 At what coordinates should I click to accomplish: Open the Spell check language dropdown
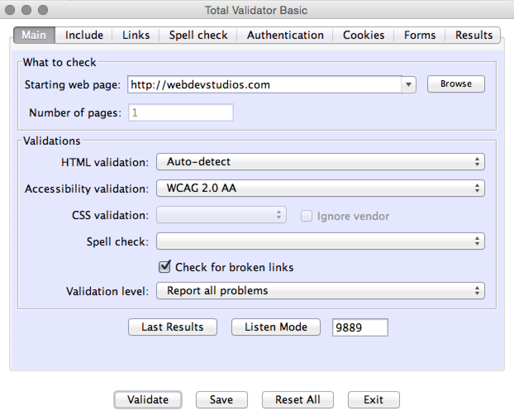coord(320,241)
